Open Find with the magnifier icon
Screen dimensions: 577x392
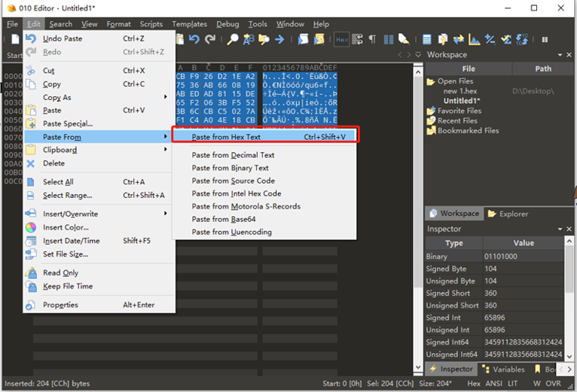[x=233, y=39]
